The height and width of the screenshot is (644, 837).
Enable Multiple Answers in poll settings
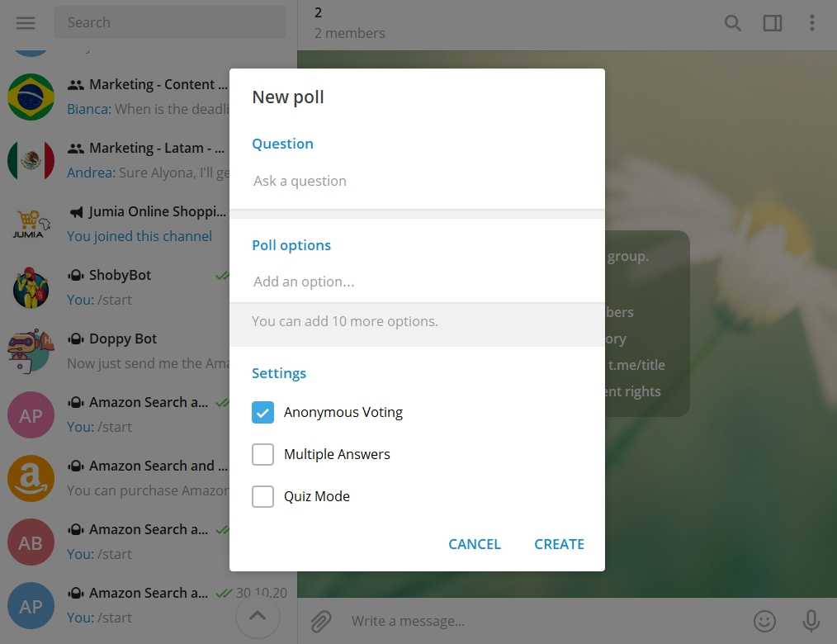click(262, 454)
